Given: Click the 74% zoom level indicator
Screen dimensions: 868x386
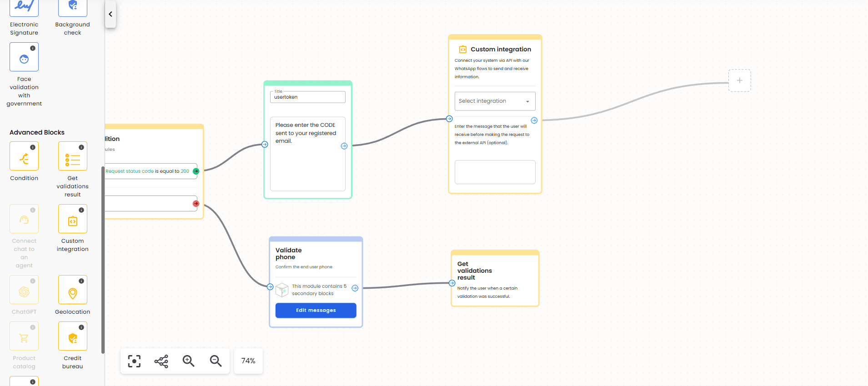Looking at the screenshot, I should tap(248, 361).
